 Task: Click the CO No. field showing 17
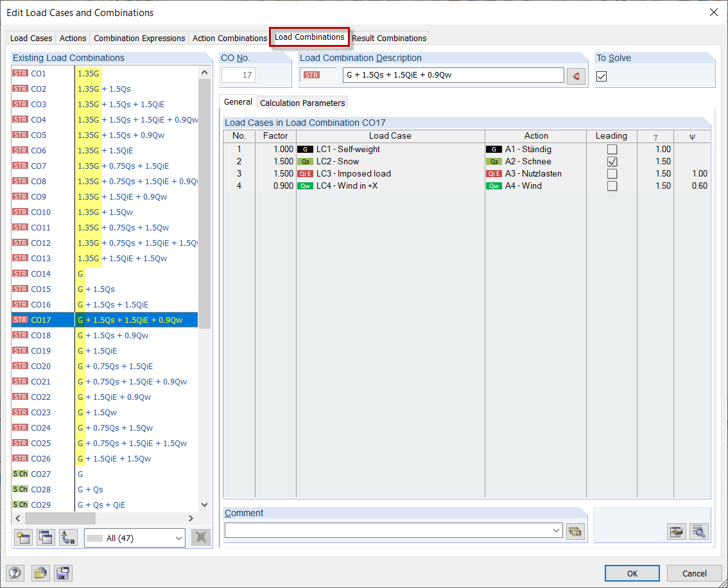point(238,75)
